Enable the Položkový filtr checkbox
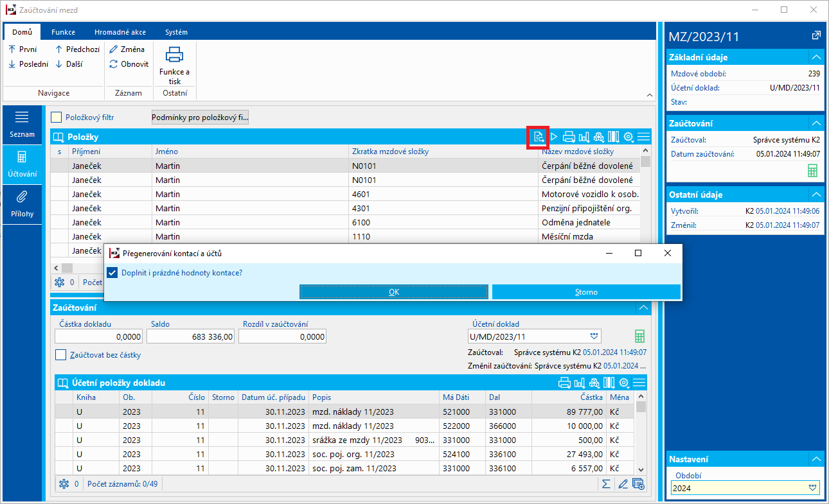829x504 pixels. [x=57, y=117]
